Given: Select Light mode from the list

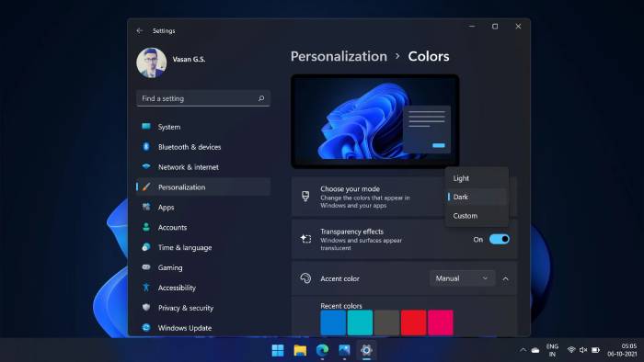Looking at the screenshot, I should coord(477,178).
